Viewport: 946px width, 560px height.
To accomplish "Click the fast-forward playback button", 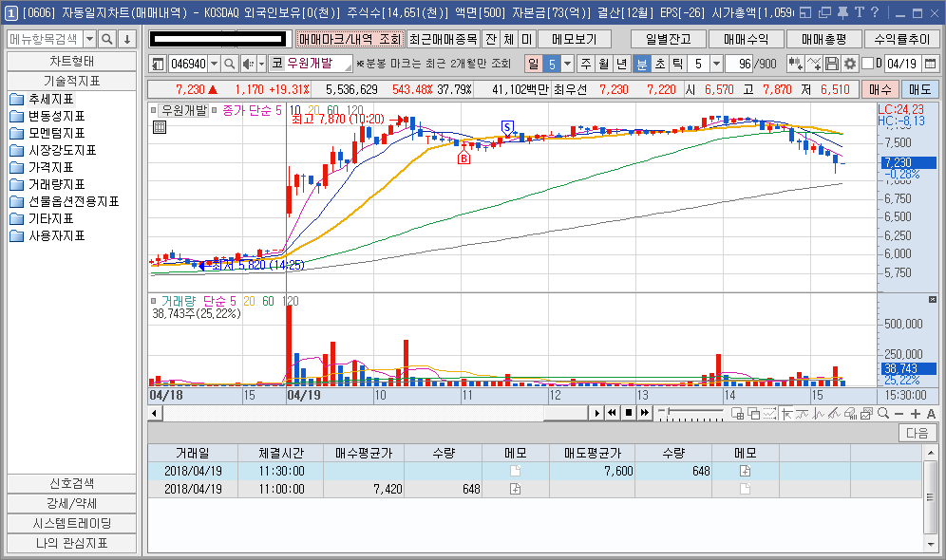I will [644, 413].
